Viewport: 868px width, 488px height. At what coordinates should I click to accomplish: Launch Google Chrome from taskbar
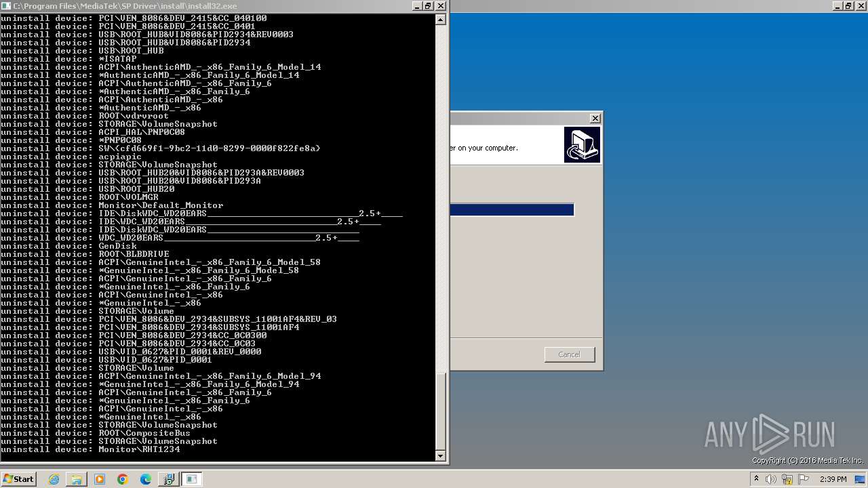click(123, 479)
